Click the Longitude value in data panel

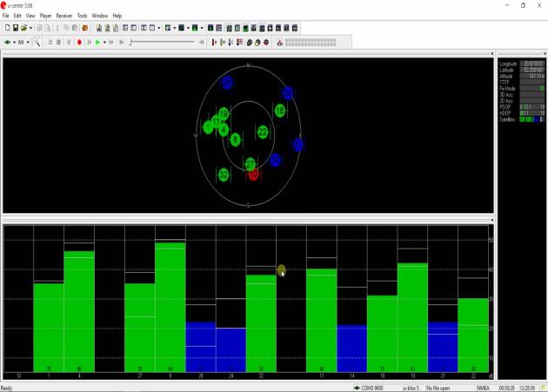coord(532,64)
